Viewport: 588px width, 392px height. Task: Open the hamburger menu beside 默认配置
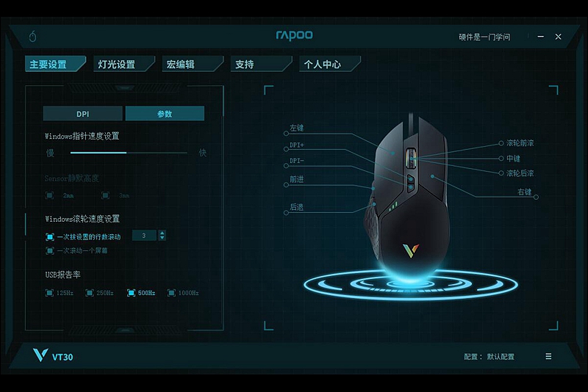[548, 357]
